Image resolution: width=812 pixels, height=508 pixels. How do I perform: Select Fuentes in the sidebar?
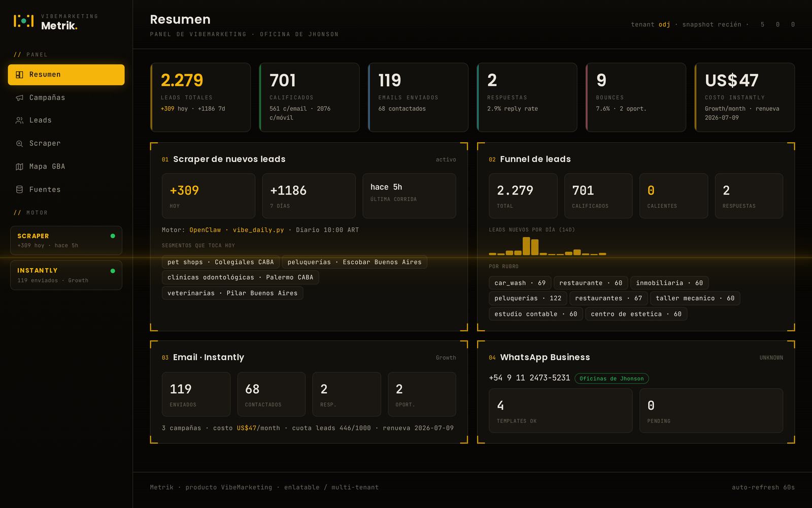66,189
